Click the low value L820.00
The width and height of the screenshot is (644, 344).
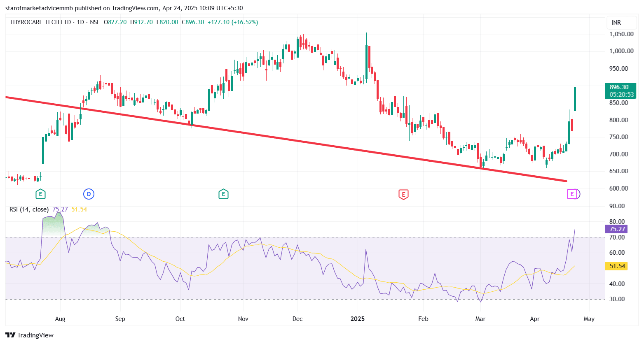coord(167,22)
